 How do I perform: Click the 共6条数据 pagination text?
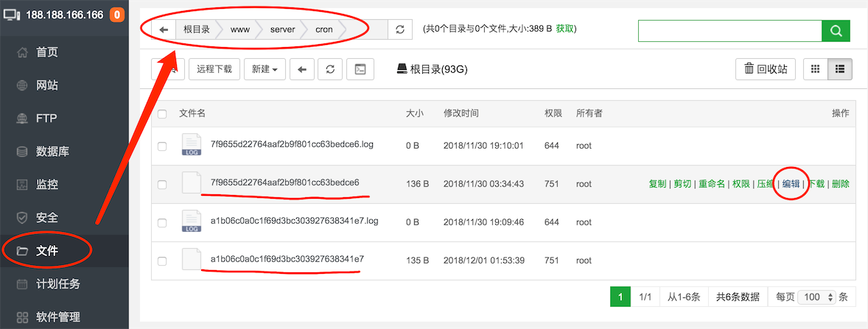[738, 297]
